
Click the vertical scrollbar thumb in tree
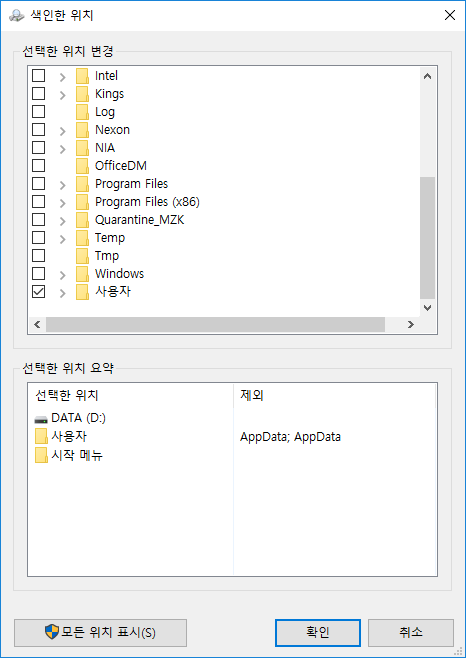427,238
